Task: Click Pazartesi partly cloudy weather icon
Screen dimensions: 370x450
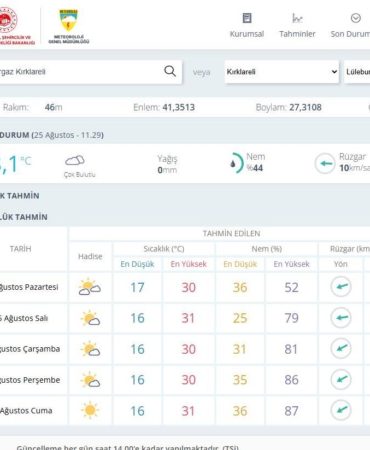Action: coord(89,287)
